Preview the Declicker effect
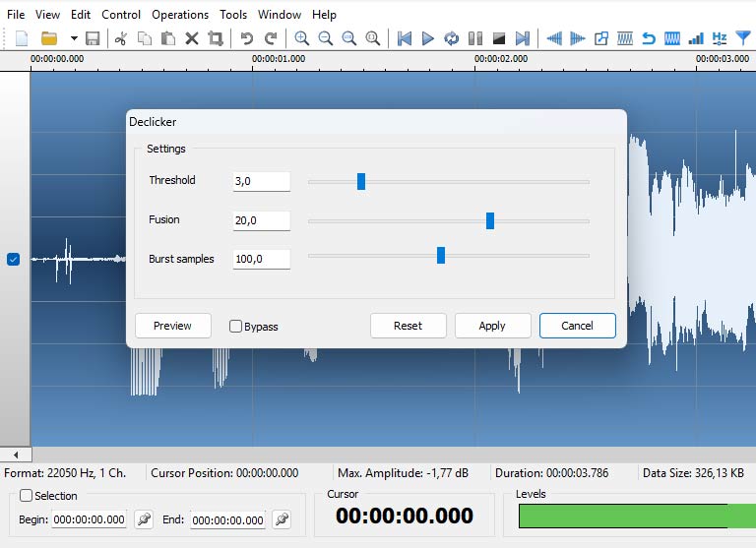756x548 pixels. 173,326
